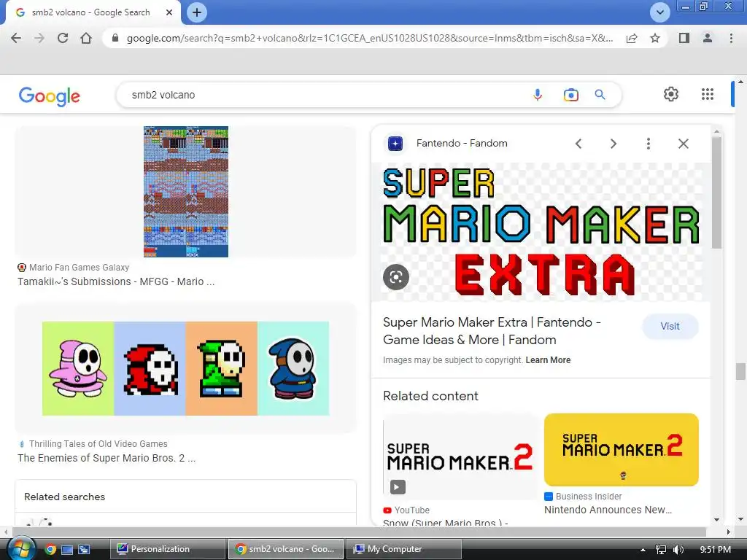This screenshot has height=560, width=747.
Task: Open the volume speaker tray icon
Action: tap(678, 550)
